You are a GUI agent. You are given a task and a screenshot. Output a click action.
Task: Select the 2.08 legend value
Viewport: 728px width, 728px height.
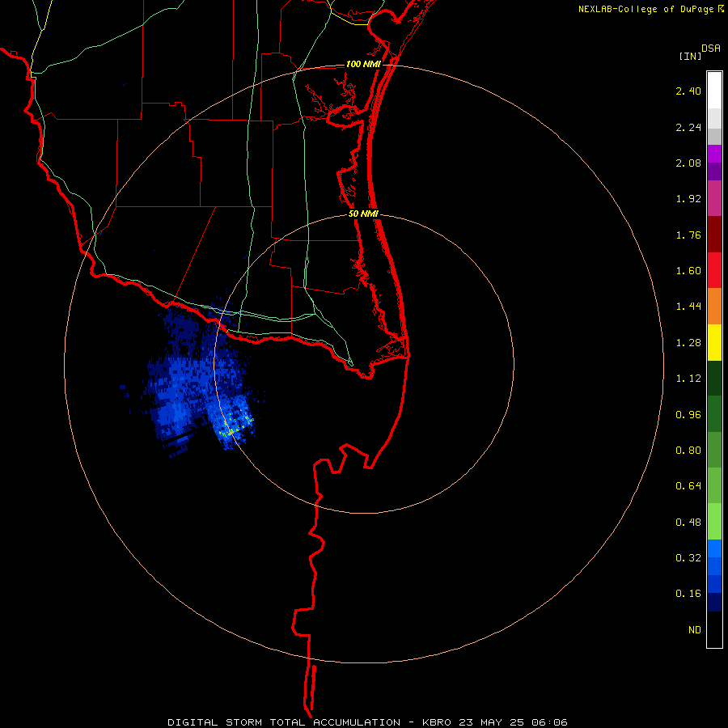[688, 163]
